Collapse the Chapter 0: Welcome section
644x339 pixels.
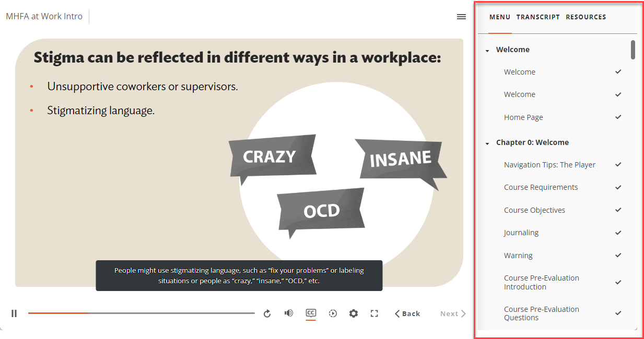point(487,143)
